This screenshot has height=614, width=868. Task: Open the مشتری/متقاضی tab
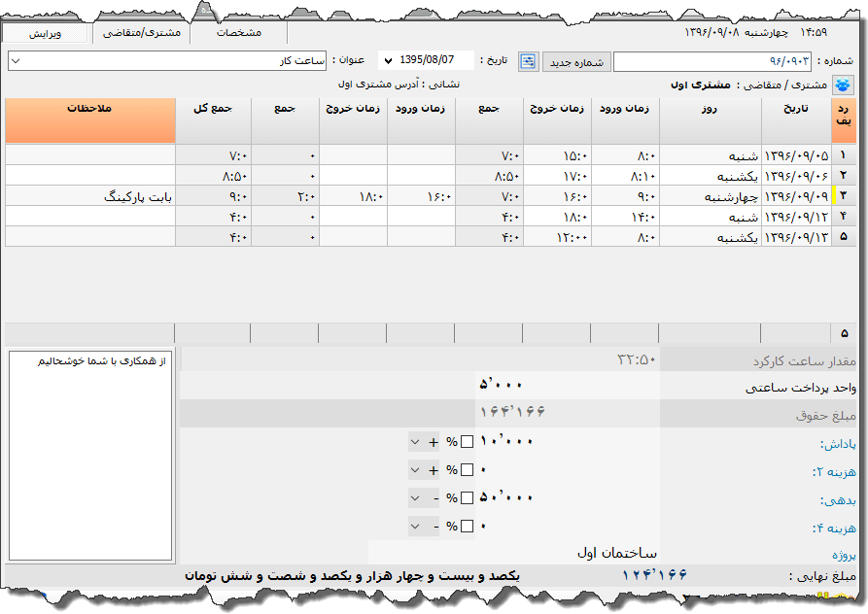click(142, 33)
